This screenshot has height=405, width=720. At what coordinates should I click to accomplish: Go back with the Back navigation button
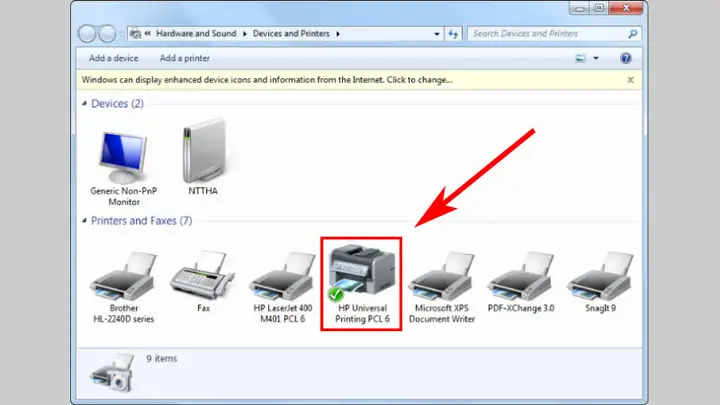click(87, 34)
